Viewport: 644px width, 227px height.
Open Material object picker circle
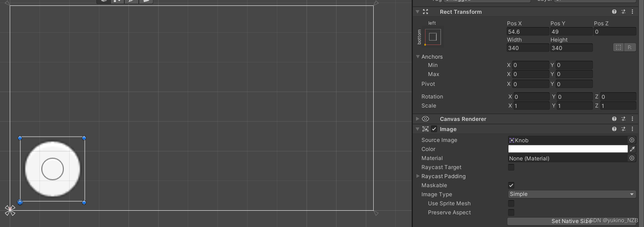tap(632, 158)
